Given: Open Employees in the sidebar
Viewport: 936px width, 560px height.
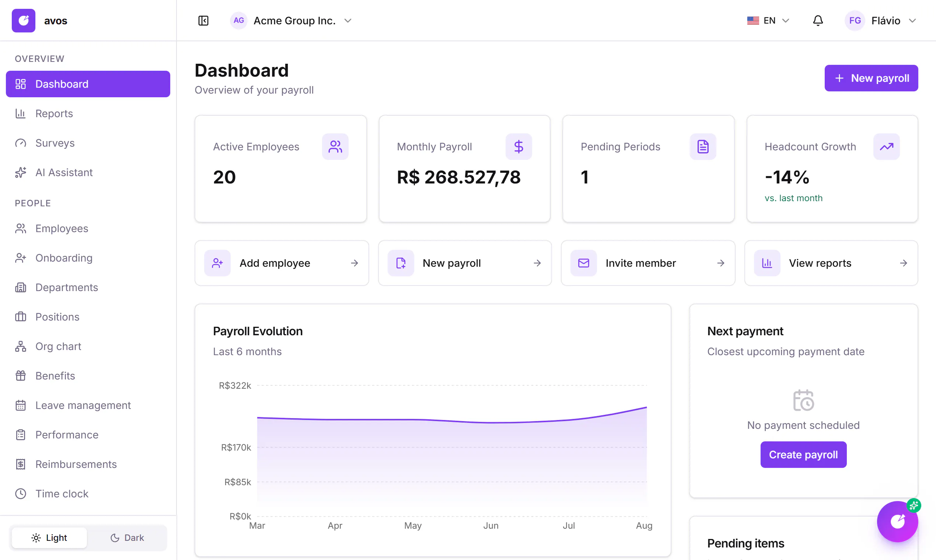Looking at the screenshot, I should pyautogui.click(x=88, y=228).
